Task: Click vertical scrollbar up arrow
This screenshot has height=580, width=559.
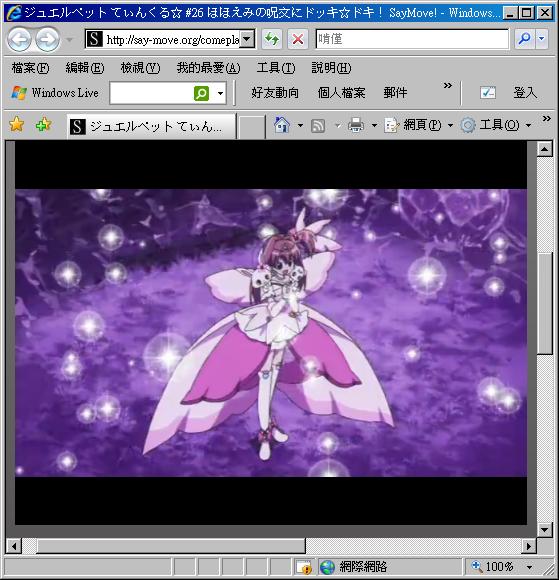Action: click(545, 149)
